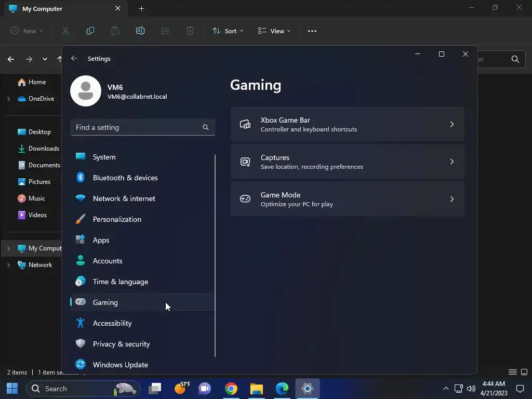Expand the OneDrive tree node

click(x=9, y=99)
